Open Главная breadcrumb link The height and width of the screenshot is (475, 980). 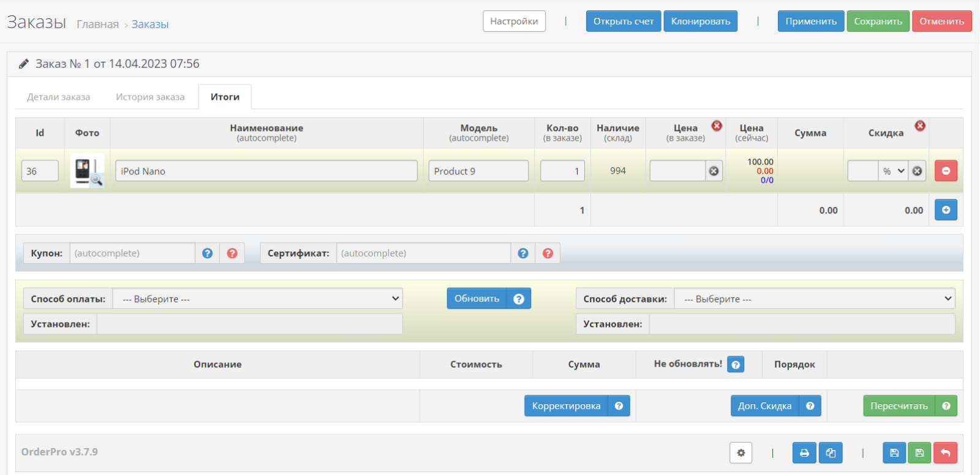[98, 24]
